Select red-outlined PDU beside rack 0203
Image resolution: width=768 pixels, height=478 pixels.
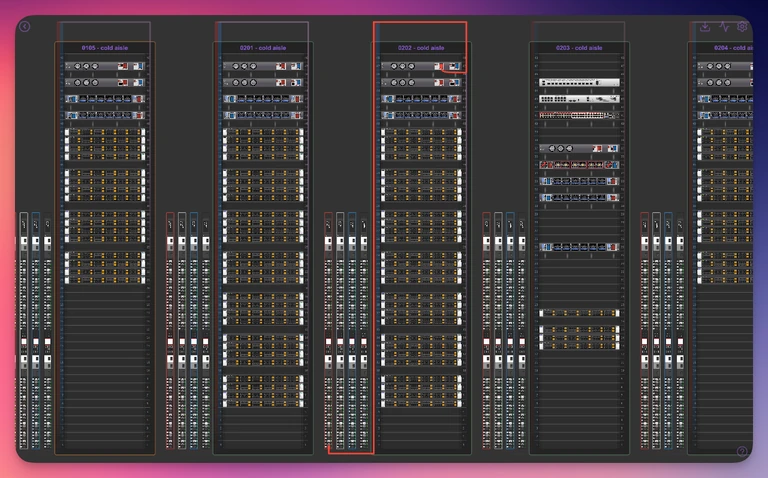[x=486, y=331]
